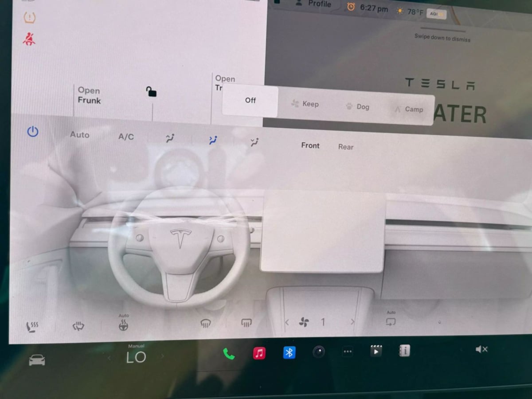Activate the rear window defrost
This screenshot has height=399, width=532.
pos(246,323)
